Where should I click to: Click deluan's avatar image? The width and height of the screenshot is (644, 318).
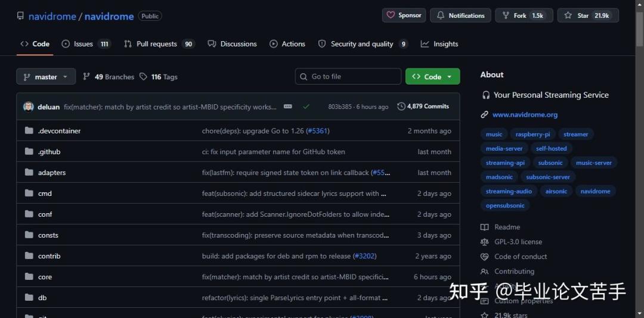[29, 107]
